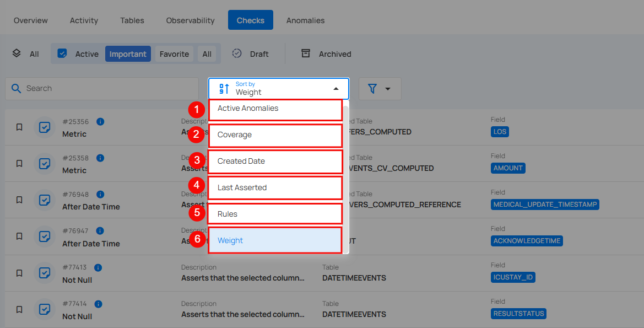
Task: Open info icon for check #77413
Action: pyautogui.click(x=98, y=267)
